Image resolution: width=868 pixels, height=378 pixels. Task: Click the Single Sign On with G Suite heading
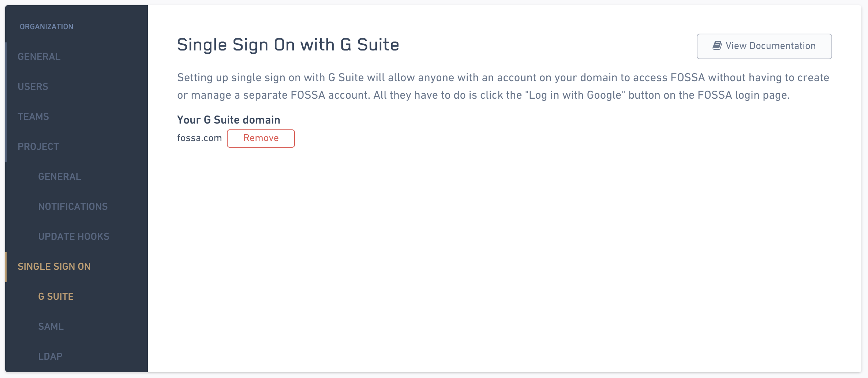click(288, 45)
